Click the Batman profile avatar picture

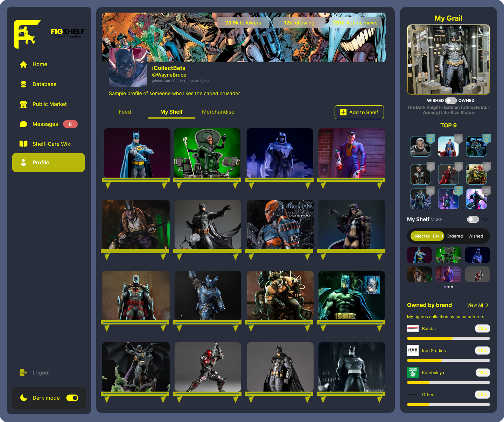point(128,67)
